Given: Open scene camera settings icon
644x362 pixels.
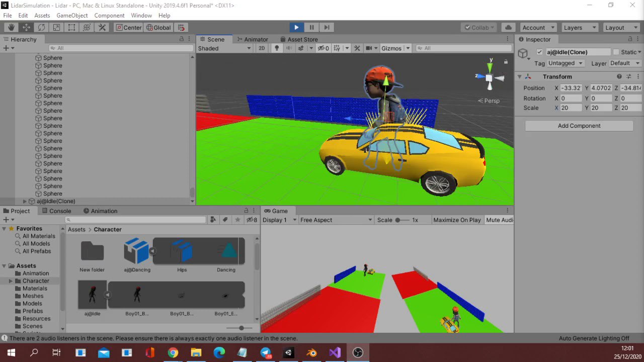Looking at the screenshot, I should (x=369, y=48).
